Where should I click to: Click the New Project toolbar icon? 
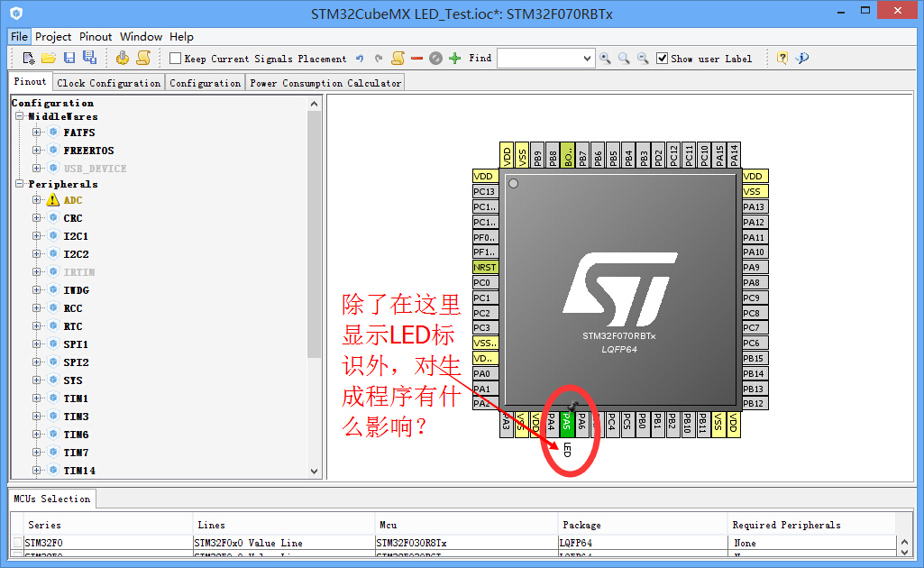pos(29,59)
